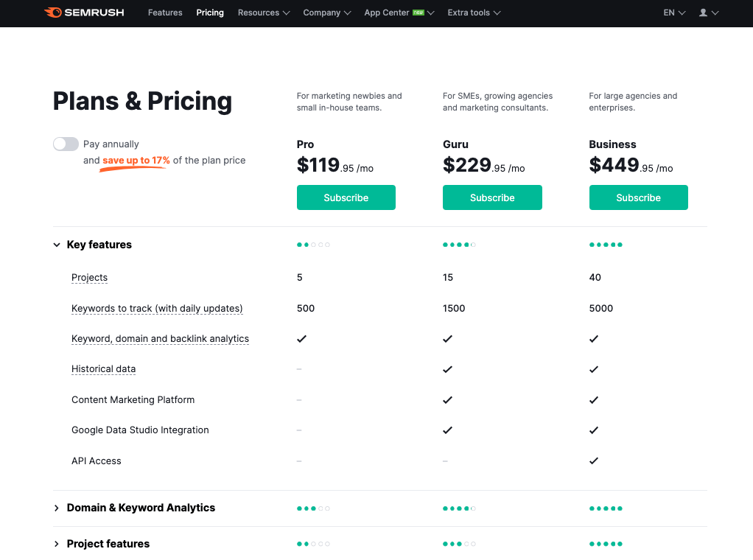753x560 pixels.
Task: Open the Resources dropdown menu
Action: tap(264, 13)
